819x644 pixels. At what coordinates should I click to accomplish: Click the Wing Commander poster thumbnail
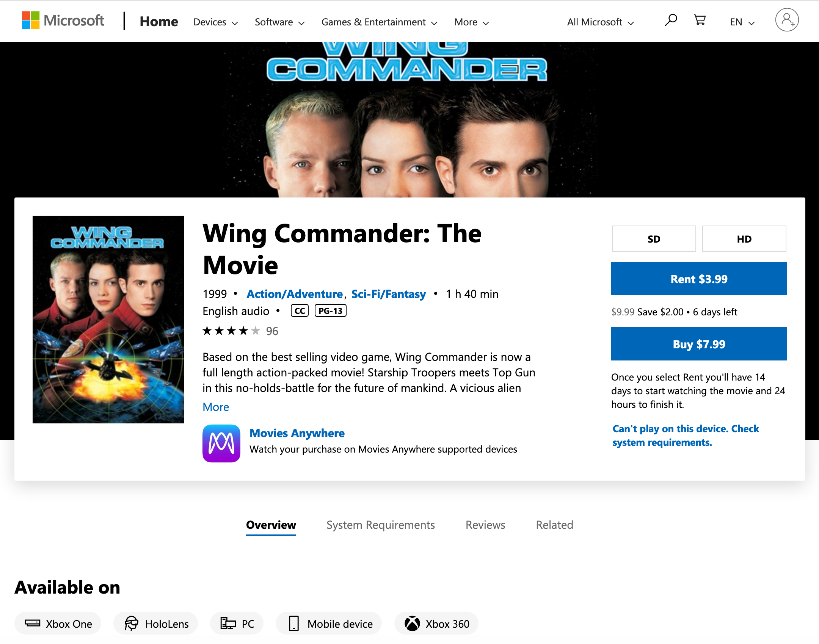coord(108,319)
